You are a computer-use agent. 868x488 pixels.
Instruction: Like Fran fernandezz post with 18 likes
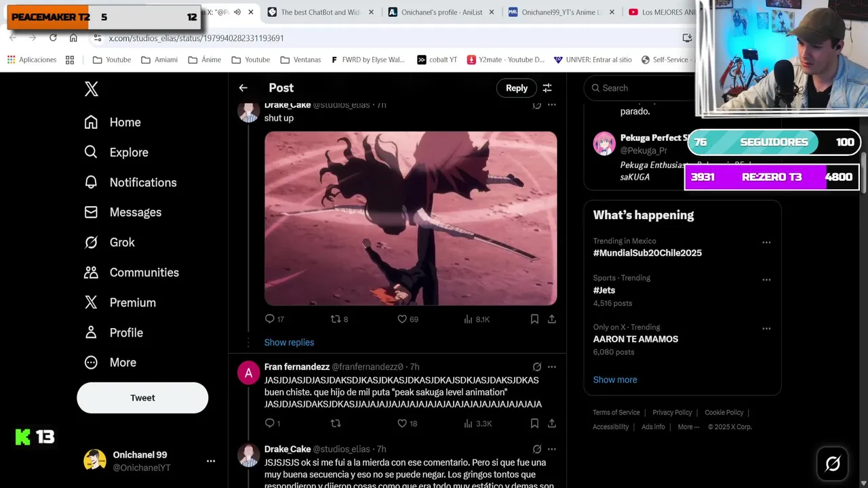pos(408,423)
